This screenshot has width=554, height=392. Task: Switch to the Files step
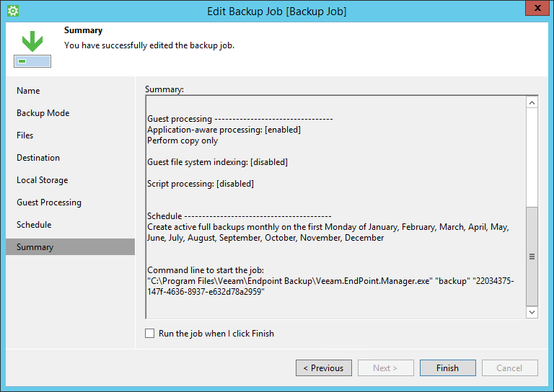tap(25, 135)
